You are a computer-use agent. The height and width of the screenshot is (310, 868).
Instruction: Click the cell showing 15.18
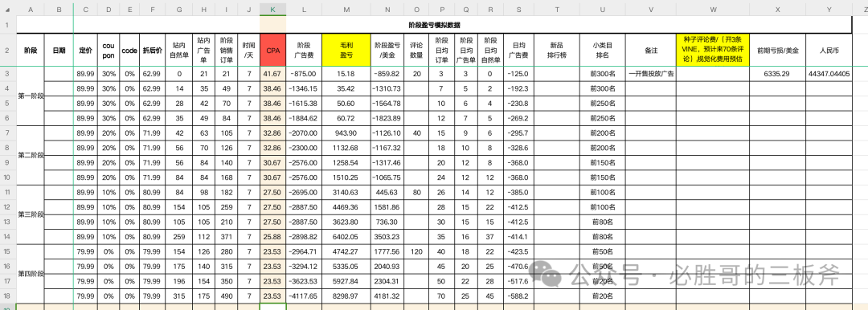(346, 74)
